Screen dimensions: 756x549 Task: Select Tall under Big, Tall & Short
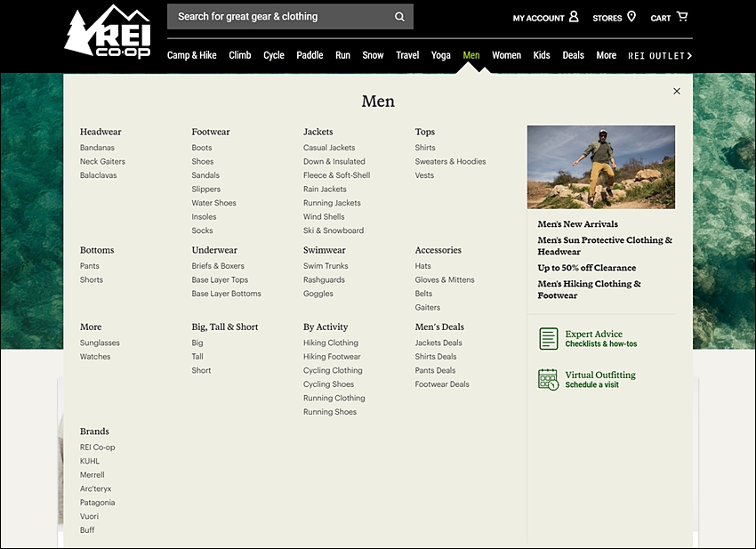pos(197,357)
